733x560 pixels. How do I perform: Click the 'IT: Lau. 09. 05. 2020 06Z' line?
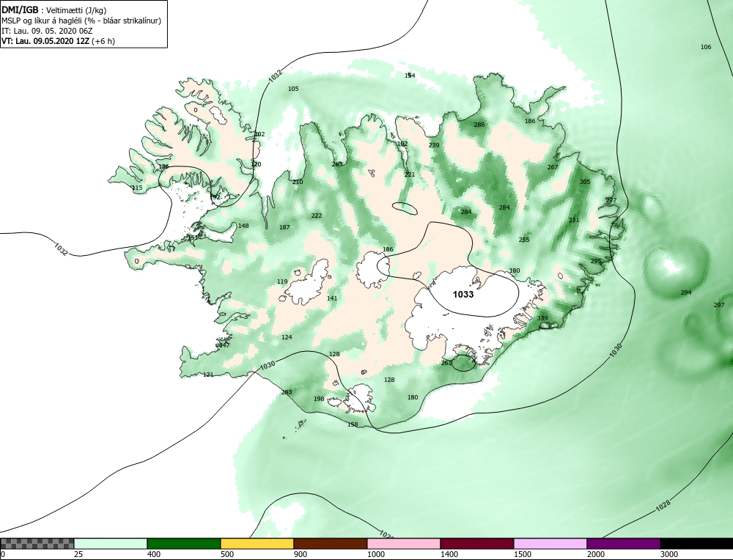[x=47, y=31]
